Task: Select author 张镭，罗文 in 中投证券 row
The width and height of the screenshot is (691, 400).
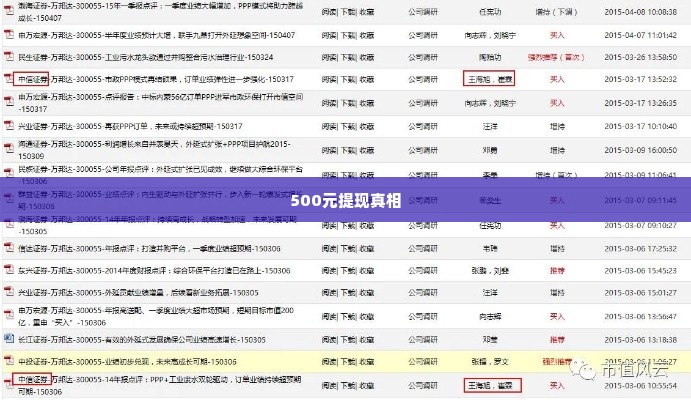Action: (490, 362)
